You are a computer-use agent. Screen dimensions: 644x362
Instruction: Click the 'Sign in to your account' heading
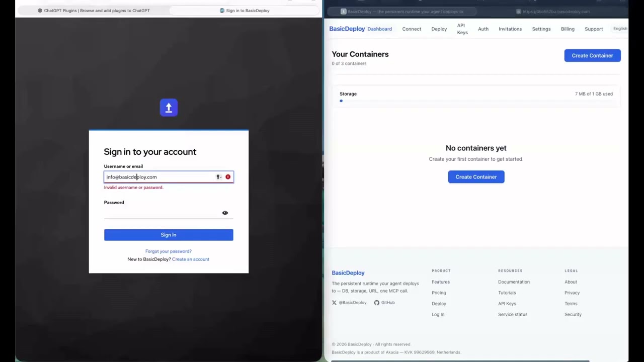click(150, 152)
